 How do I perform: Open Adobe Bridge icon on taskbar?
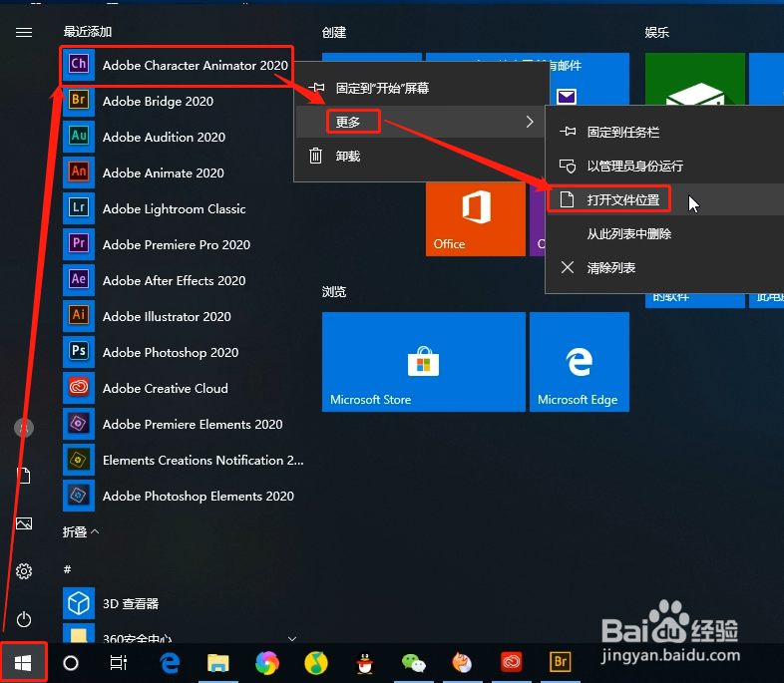[x=560, y=663]
